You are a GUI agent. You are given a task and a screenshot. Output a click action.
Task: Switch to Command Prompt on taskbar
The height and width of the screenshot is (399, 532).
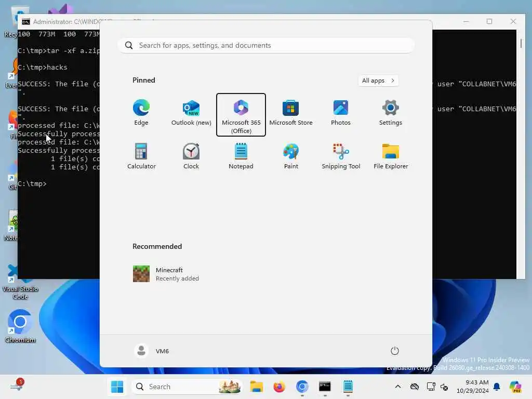point(325,387)
